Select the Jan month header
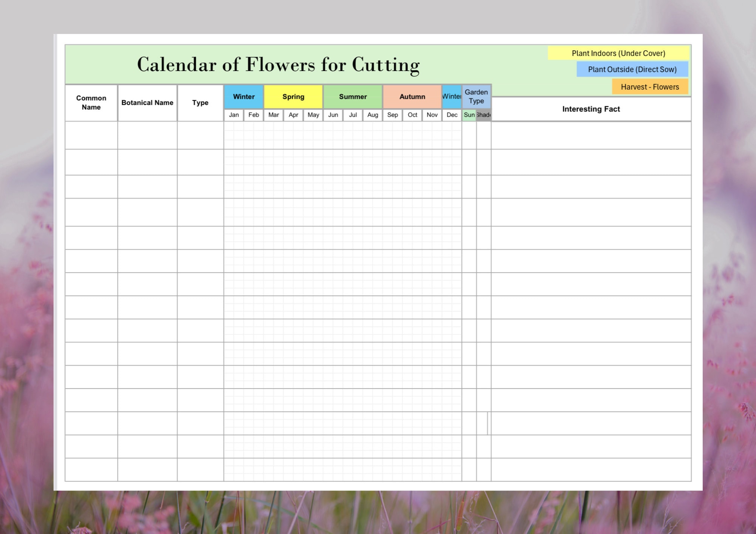This screenshot has width=756, height=534. coord(234,114)
